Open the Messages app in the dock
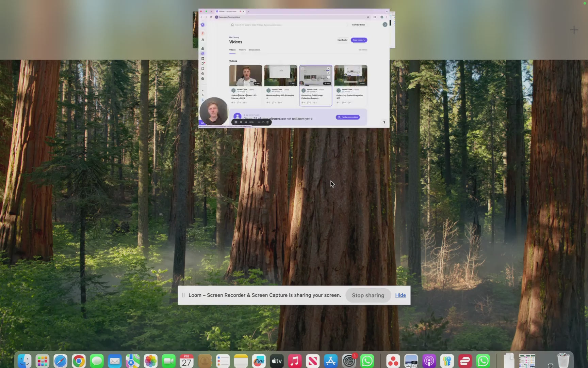 pos(97,361)
